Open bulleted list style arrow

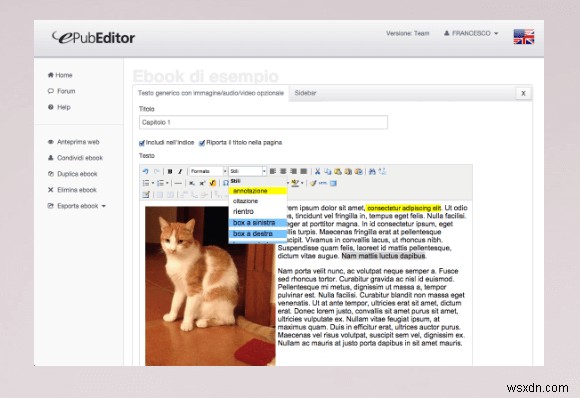coord(153,183)
